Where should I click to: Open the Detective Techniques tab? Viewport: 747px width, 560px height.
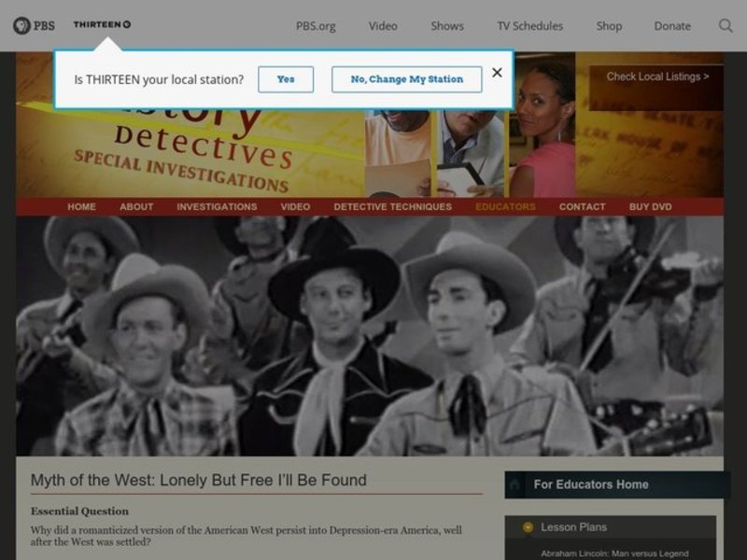tap(392, 207)
